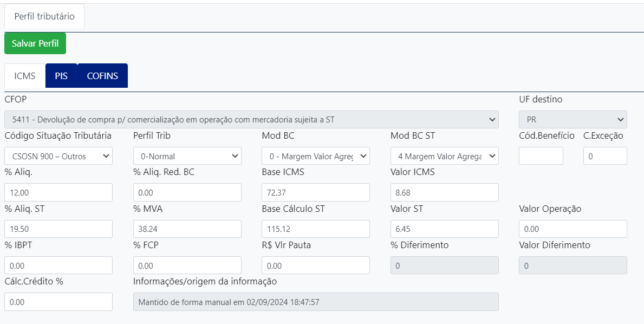Image resolution: width=644 pixels, height=324 pixels.
Task: Focus the C.Exceção field
Action: pyautogui.click(x=604, y=156)
